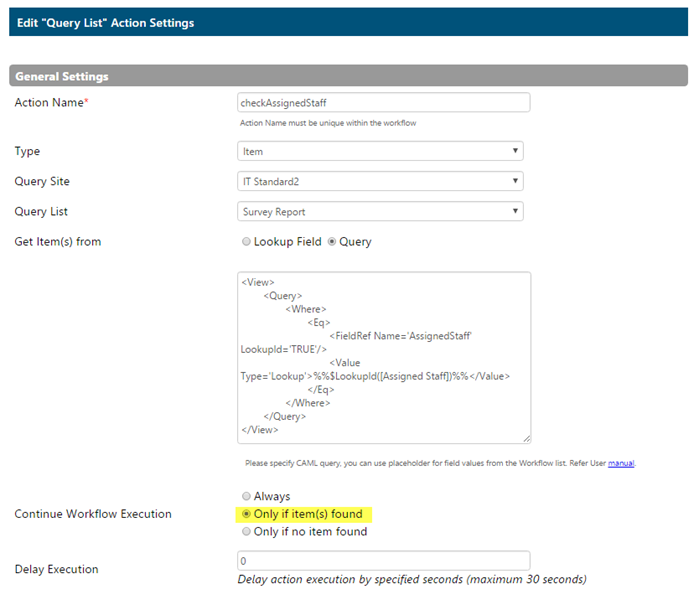Expand the Query Site dropdown showing IT Standard2
Image resolution: width=699 pixels, height=610 pixels.
(x=380, y=181)
